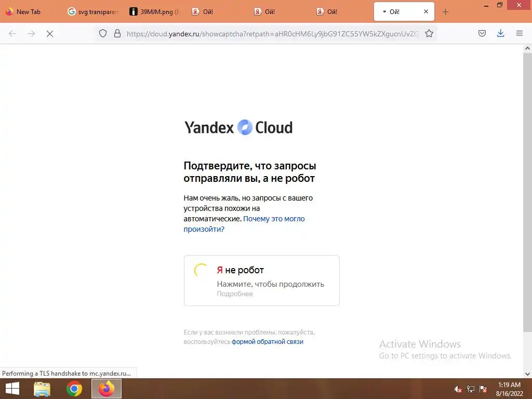Click the 'Performing a TLS handshake' status text
The image size is (532, 399).
pyautogui.click(x=66, y=373)
